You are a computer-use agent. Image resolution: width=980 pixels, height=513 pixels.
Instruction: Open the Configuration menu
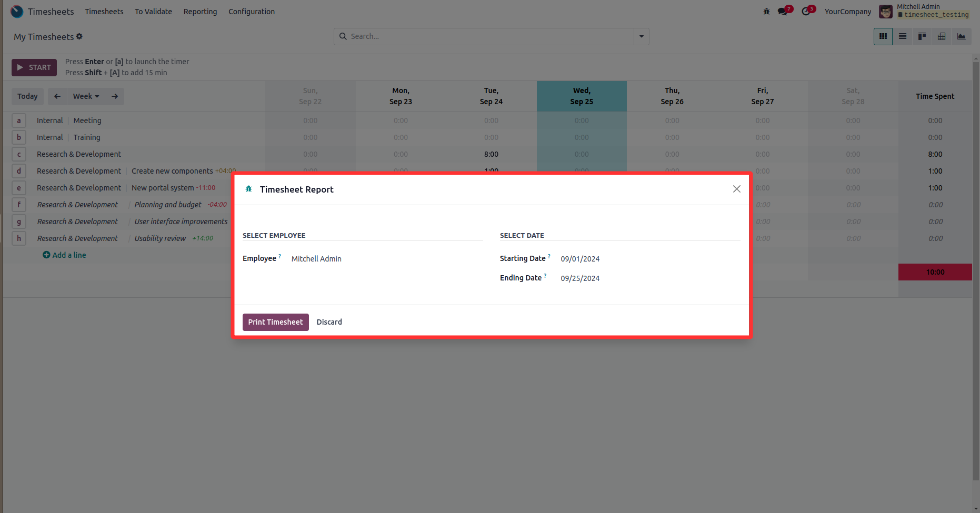point(252,12)
